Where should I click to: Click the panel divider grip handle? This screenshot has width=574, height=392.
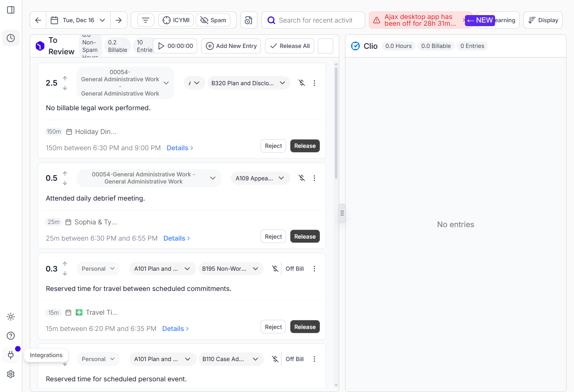[x=342, y=213]
